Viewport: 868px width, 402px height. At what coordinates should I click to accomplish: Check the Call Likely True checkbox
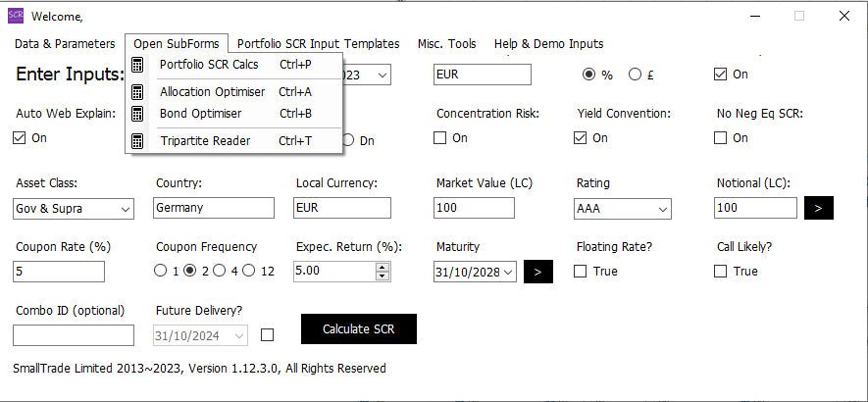click(x=721, y=271)
